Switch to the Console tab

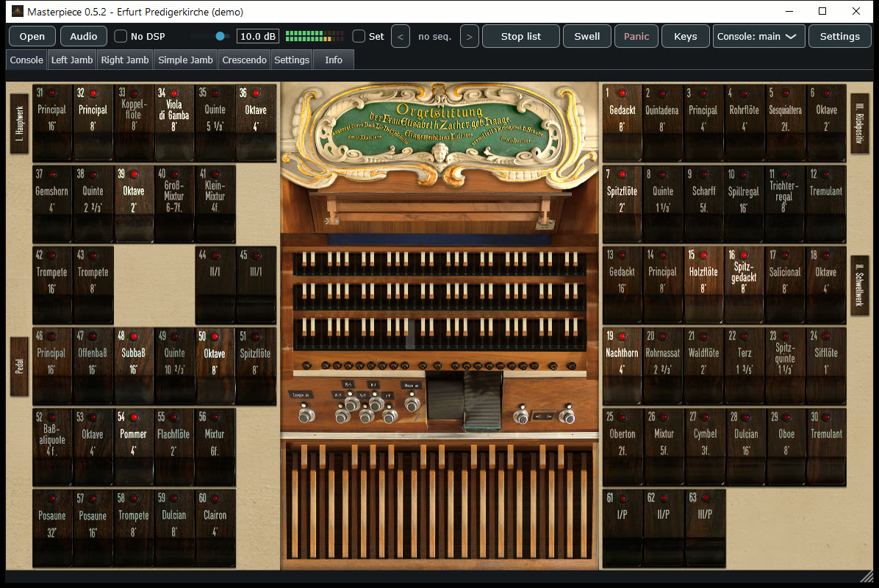pos(26,60)
